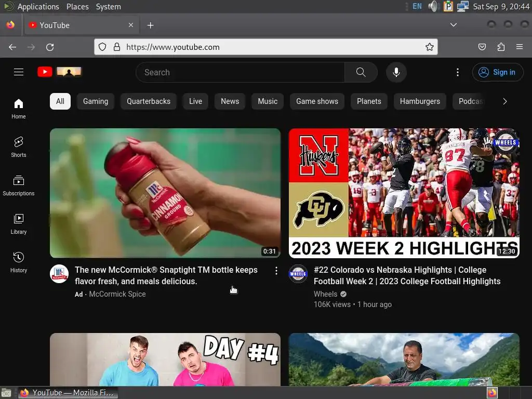Select the Gaming filter chip

(96, 101)
